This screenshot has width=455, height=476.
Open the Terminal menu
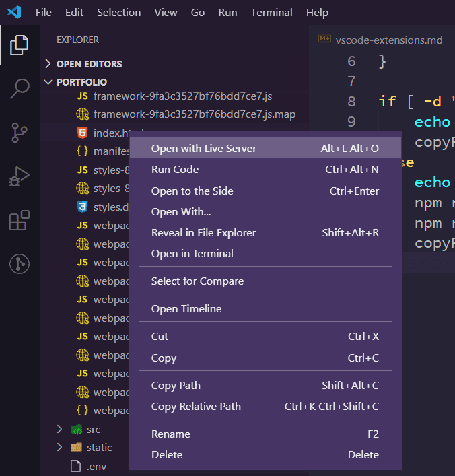(272, 12)
